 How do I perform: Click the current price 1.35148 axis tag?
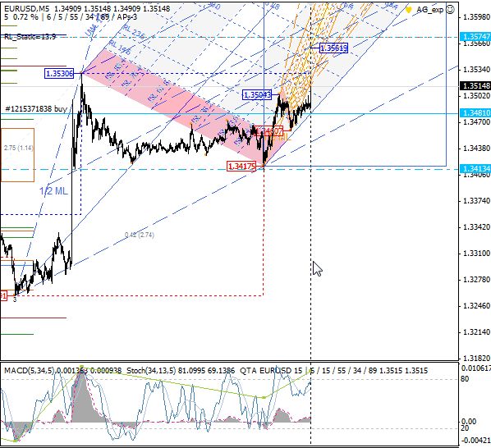pyautogui.click(x=475, y=85)
